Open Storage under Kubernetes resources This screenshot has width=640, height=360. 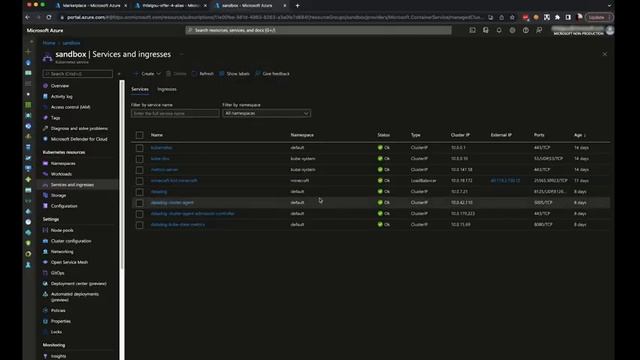coord(58,195)
